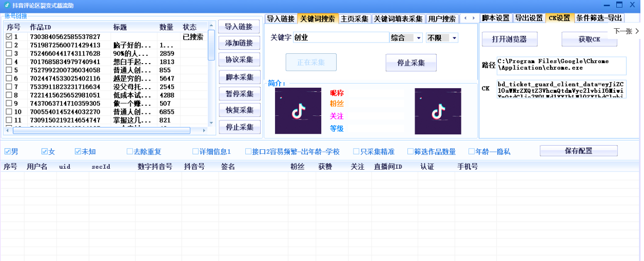Click the 数字抖音号 column header

(155, 167)
